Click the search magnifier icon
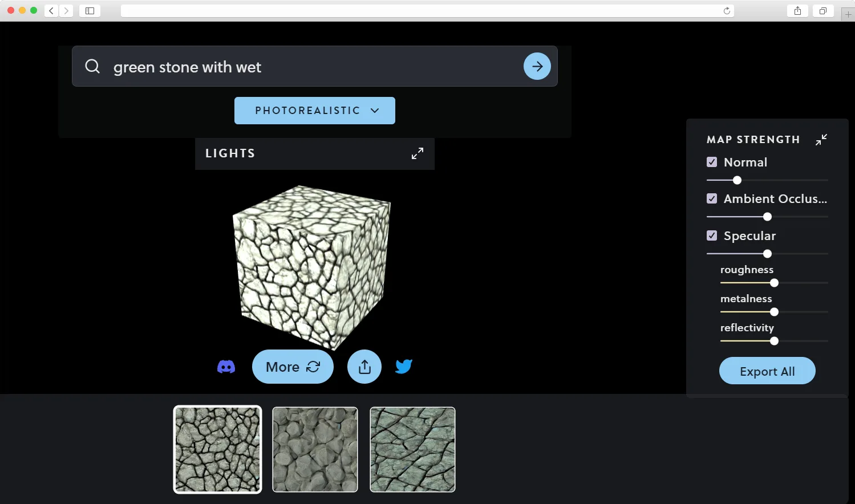This screenshot has height=504, width=855. 92,66
